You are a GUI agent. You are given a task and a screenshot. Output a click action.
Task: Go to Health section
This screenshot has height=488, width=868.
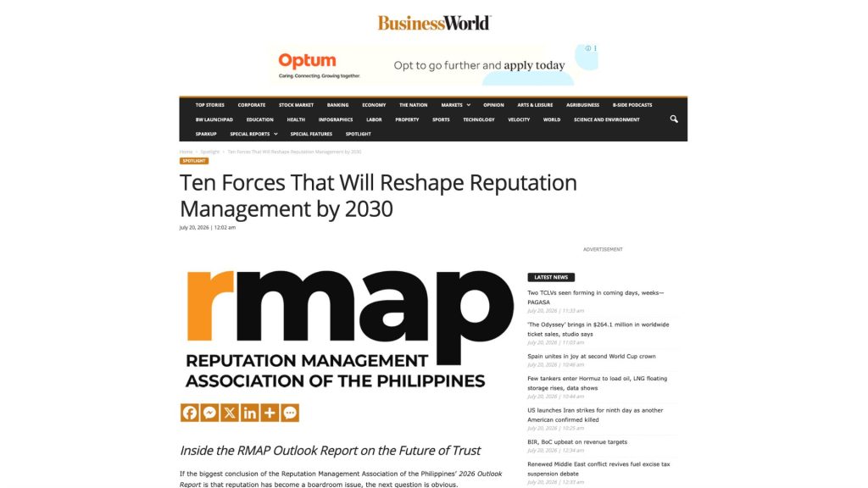pos(296,119)
